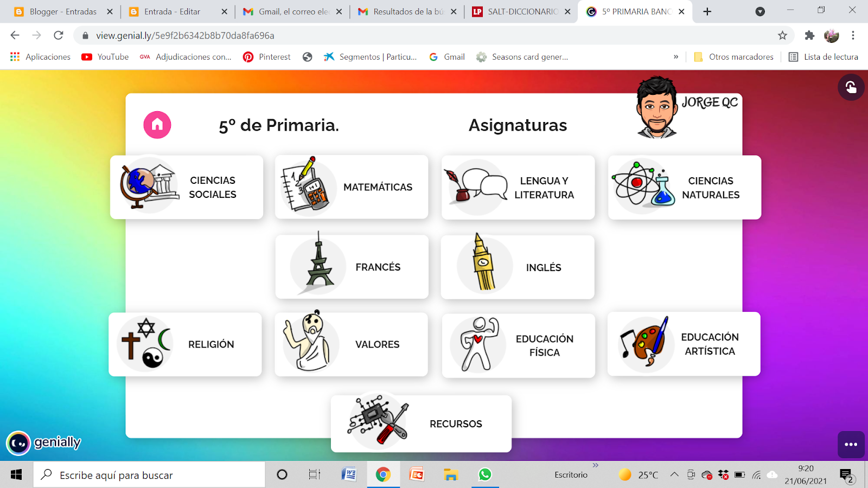Click the pink home icon
The image size is (868, 488).
157,125
